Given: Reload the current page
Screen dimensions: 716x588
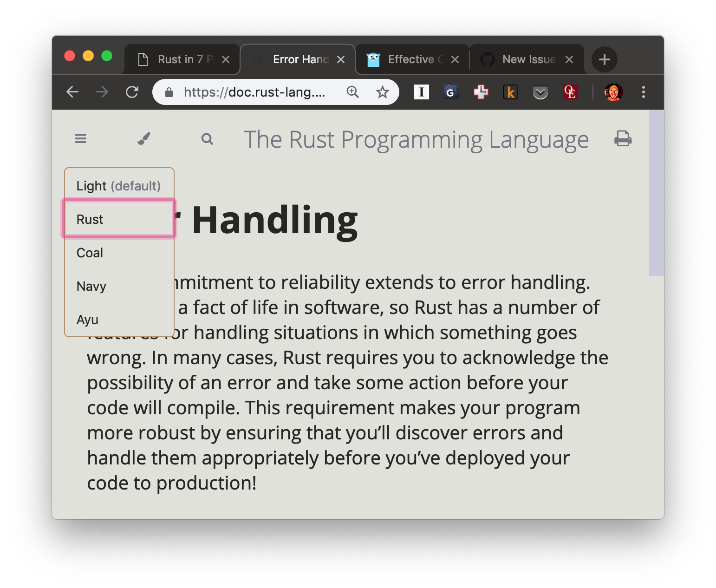Looking at the screenshot, I should click(132, 92).
